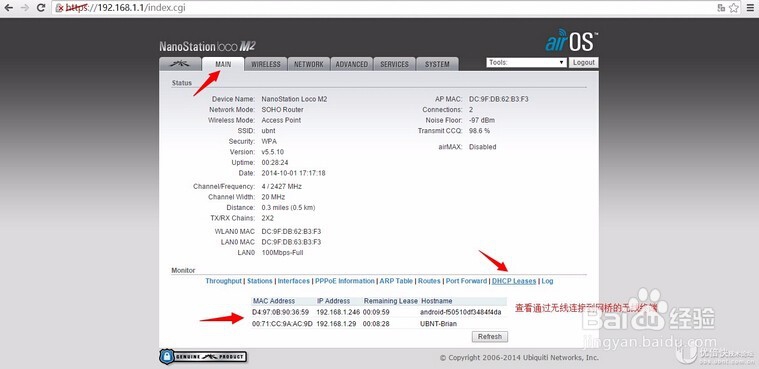Click the version value v5.5.10
Image resolution: width=759 pixels, height=369 pixels.
pyautogui.click(x=273, y=152)
